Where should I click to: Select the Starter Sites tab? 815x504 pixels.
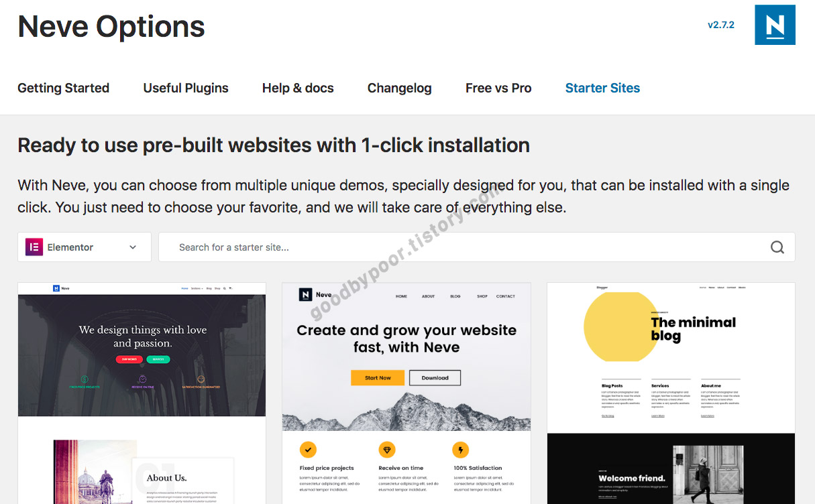pos(602,88)
